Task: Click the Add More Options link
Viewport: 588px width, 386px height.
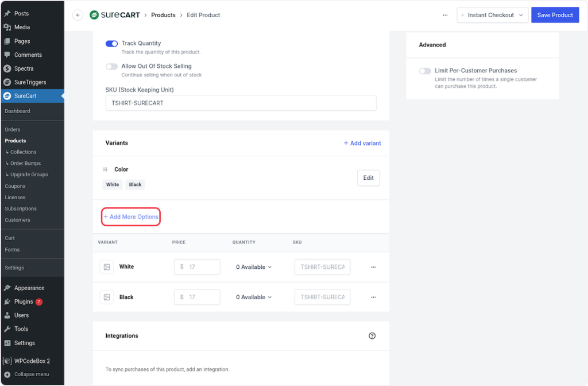Action: click(131, 217)
